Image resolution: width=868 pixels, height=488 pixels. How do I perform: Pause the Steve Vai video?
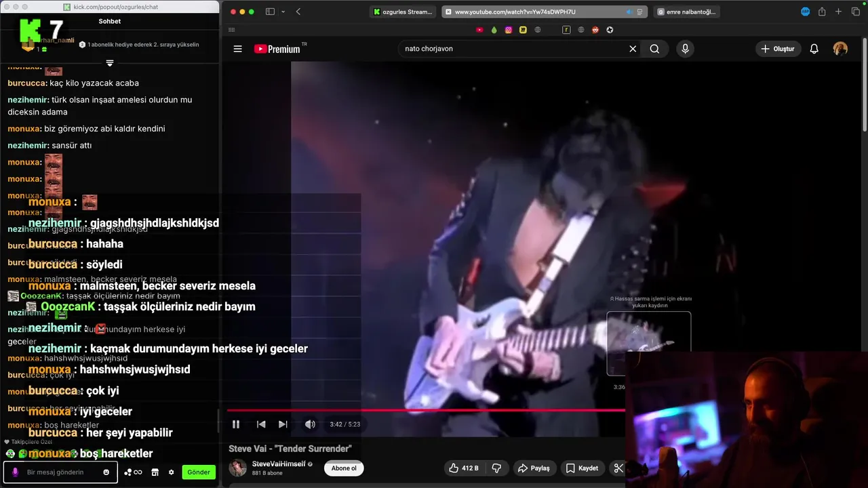click(236, 424)
